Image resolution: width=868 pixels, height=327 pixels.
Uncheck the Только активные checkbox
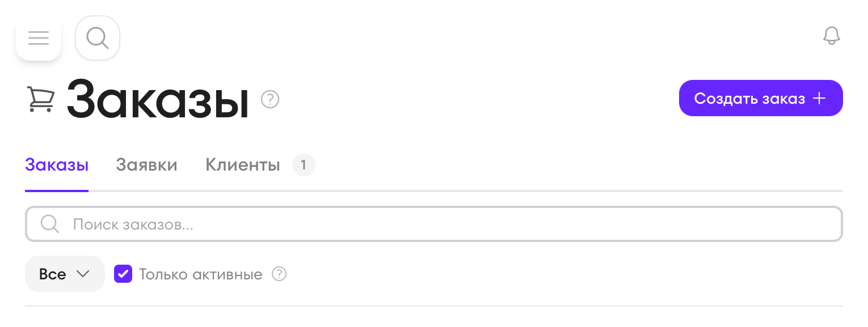tap(123, 275)
